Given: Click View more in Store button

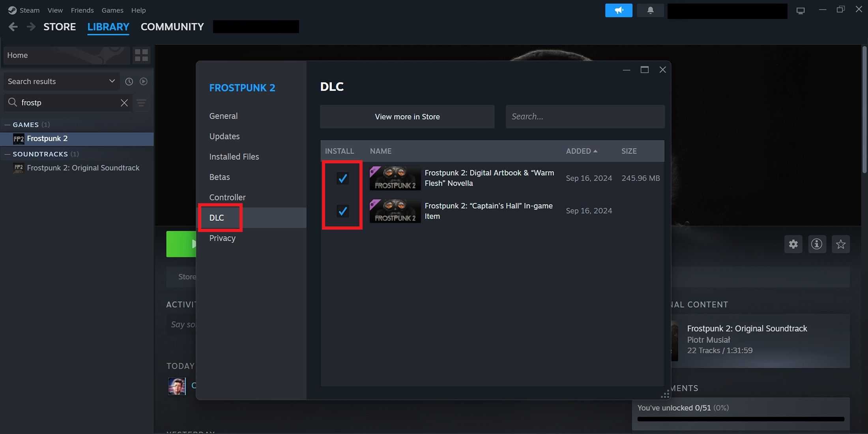Looking at the screenshot, I should (407, 116).
